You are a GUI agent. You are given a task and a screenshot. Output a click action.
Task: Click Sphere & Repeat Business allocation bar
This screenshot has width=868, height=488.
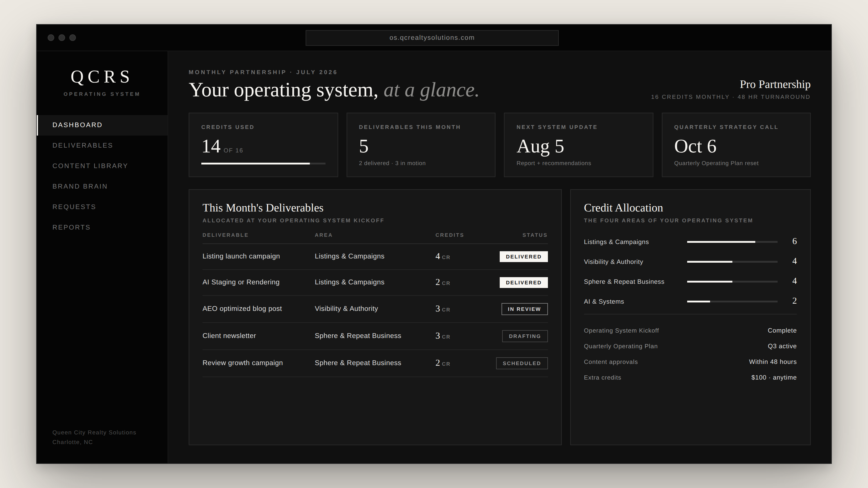click(x=732, y=282)
